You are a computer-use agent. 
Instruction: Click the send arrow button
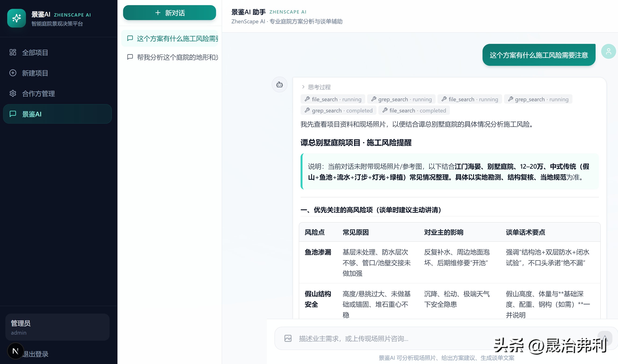604,339
